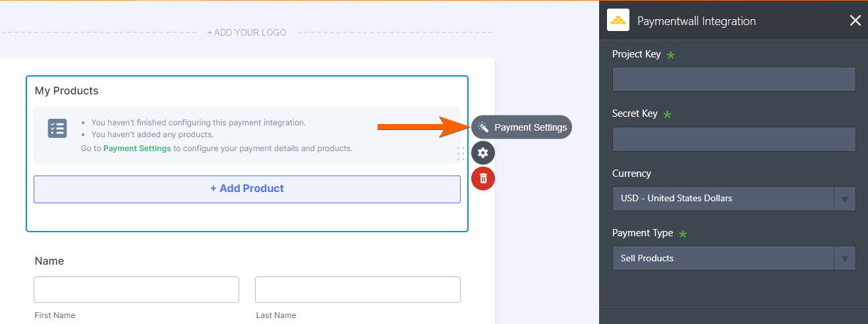Screen dimensions: 868x324
Task: Expand the Payment Type dropdown arrow
Action: [x=844, y=259]
